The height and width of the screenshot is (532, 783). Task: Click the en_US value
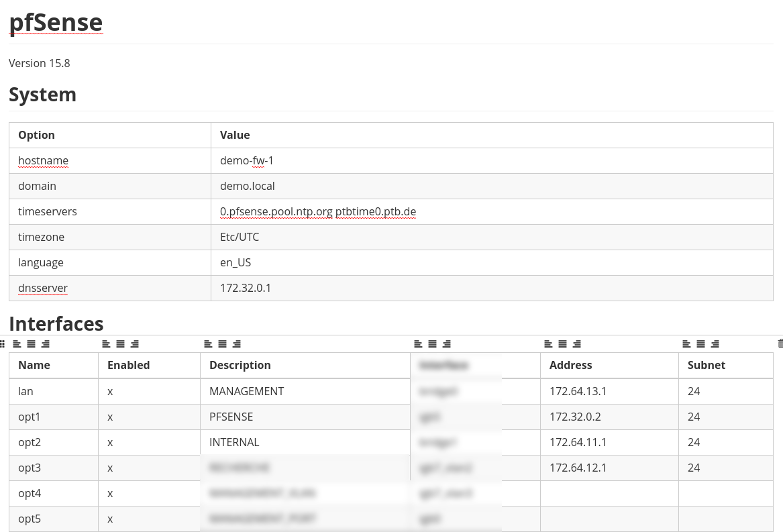(236, 262)
